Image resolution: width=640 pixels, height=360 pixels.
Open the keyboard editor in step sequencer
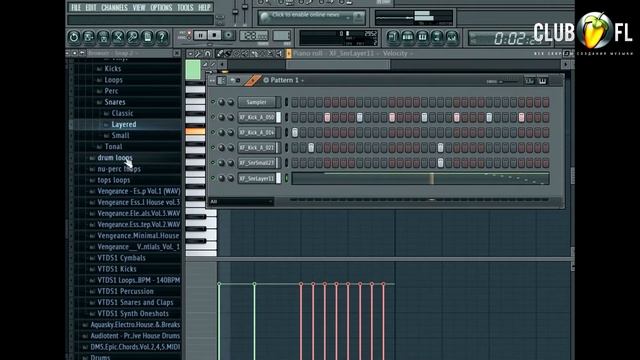coord(542,81)
